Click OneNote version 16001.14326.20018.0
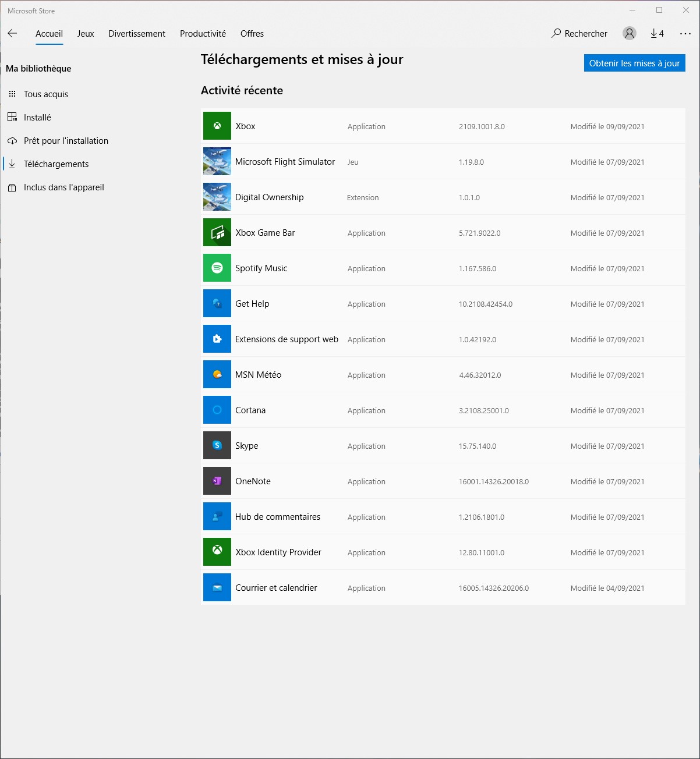This screenshot has width=700, height=759. pos(494,481)
